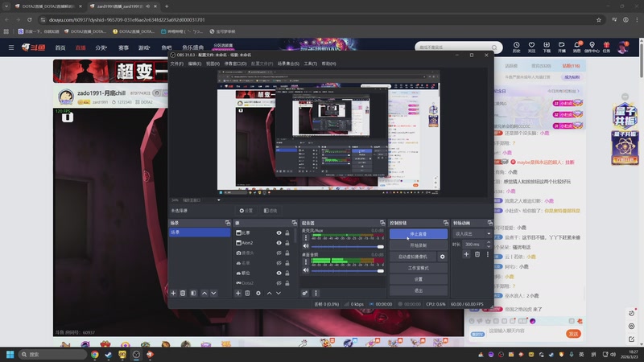
Task: Move scene up in Scenes dock
Action: coord(204,293)
